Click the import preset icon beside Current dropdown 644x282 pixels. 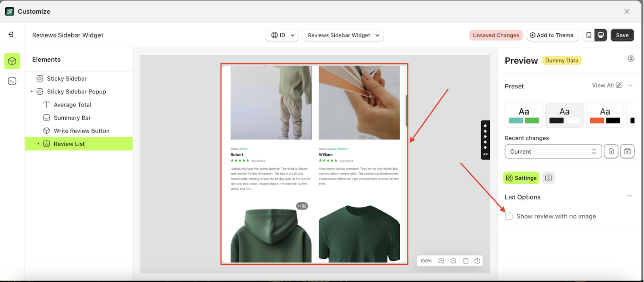tap(611, 151)
